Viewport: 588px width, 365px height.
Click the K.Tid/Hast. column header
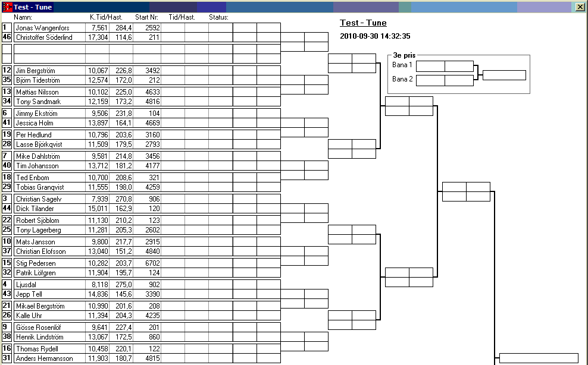pyautogui.click(x=106, y=18)
